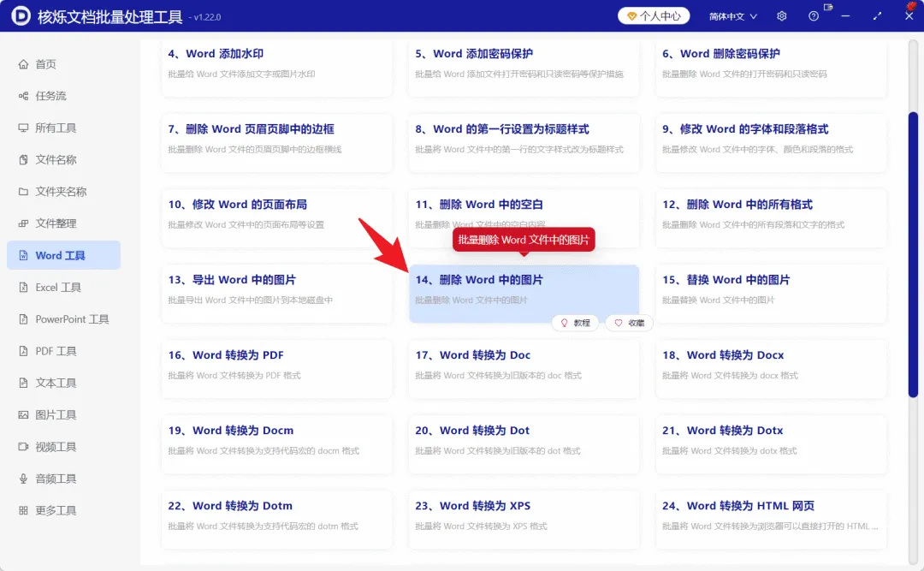Open the settings gear icon
924x571 pixels.
pyautogui.click(x=781, y=16)
